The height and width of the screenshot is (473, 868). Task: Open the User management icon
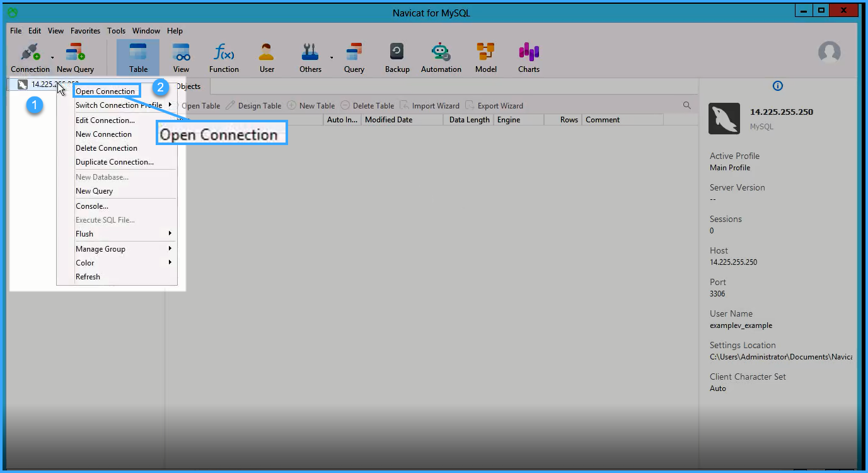[x=267, y=53]
